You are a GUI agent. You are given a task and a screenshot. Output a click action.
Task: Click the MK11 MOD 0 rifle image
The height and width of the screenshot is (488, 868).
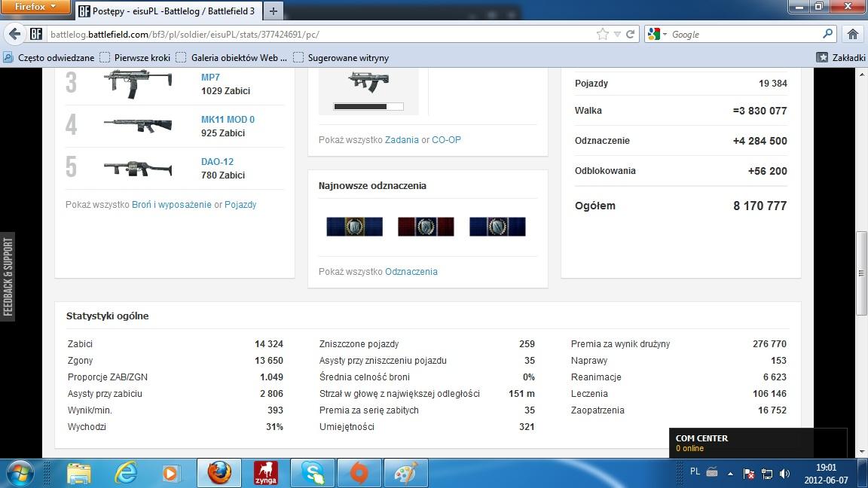(138, 125)
